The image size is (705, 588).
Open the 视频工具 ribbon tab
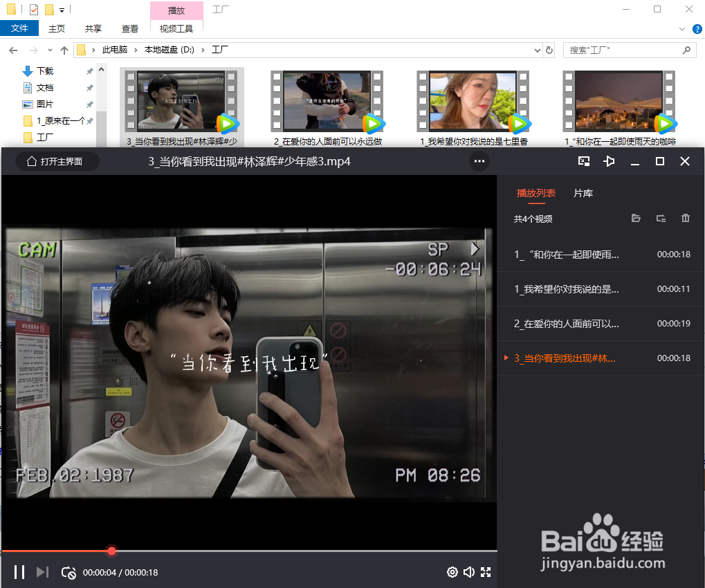(x=176, y=29)
